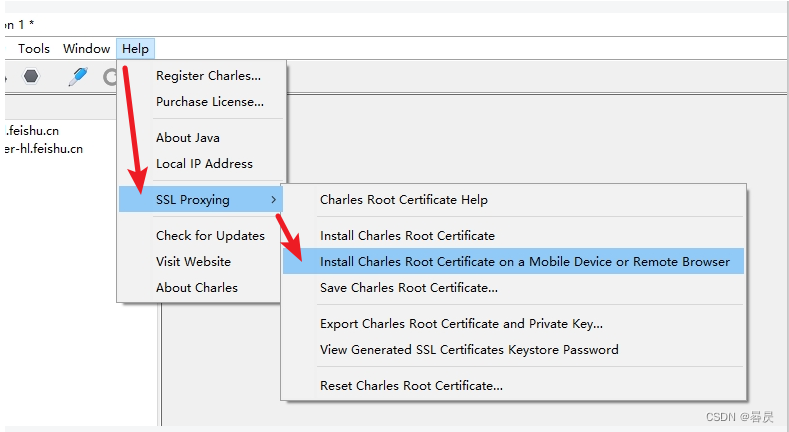Viewport: 789px width, 432px height.
Task: Open About Java entry
Action: tap(202, 138)
